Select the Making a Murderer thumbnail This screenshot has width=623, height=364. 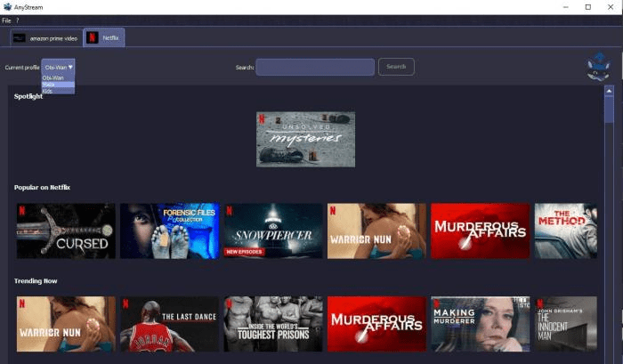click(480, 324)
